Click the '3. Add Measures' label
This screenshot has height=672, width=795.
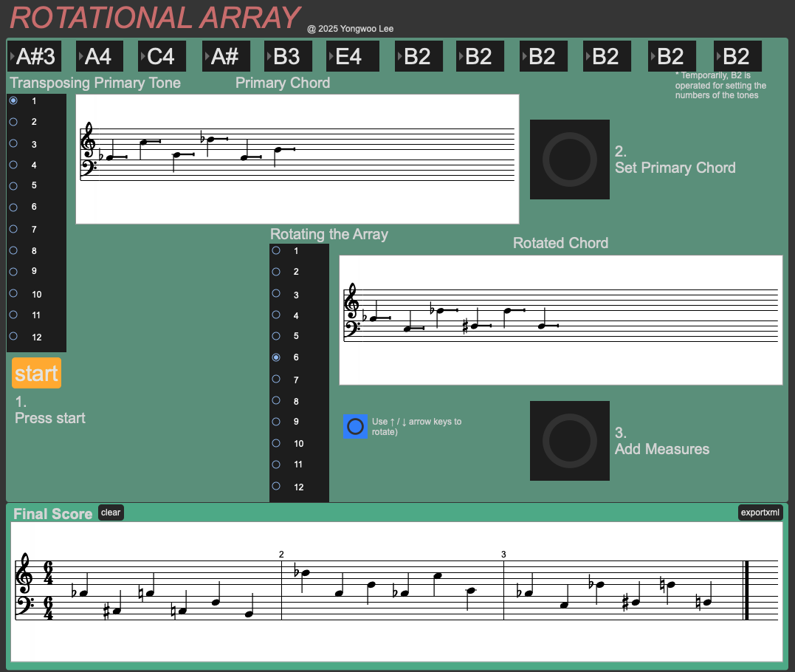pos(662,441)
